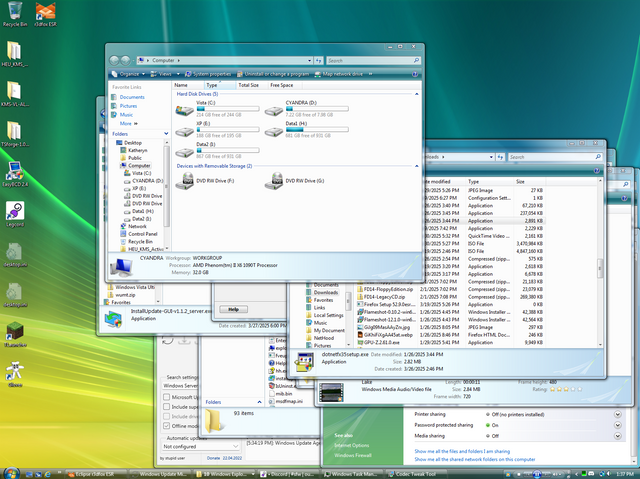This screenshot has height=479, width=640.
Task: Click the XP (E:) hard disk icon
Action: (185, 131)
